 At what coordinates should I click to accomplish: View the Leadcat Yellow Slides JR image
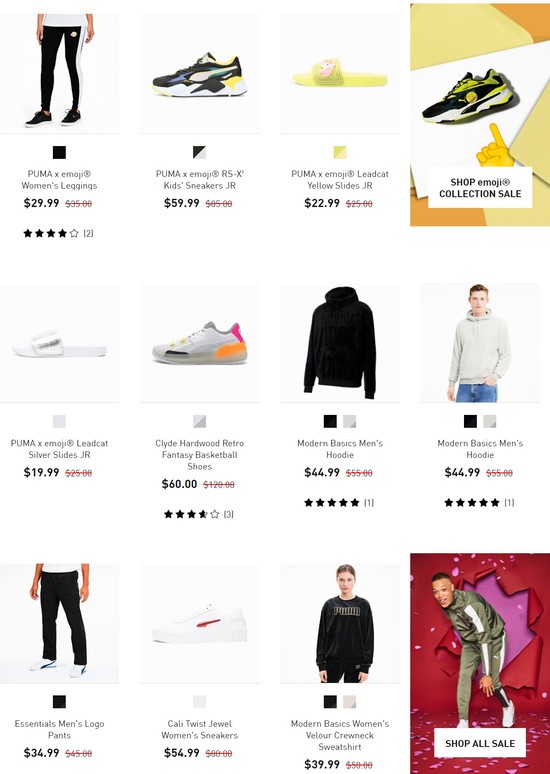(x=340, y=73)
